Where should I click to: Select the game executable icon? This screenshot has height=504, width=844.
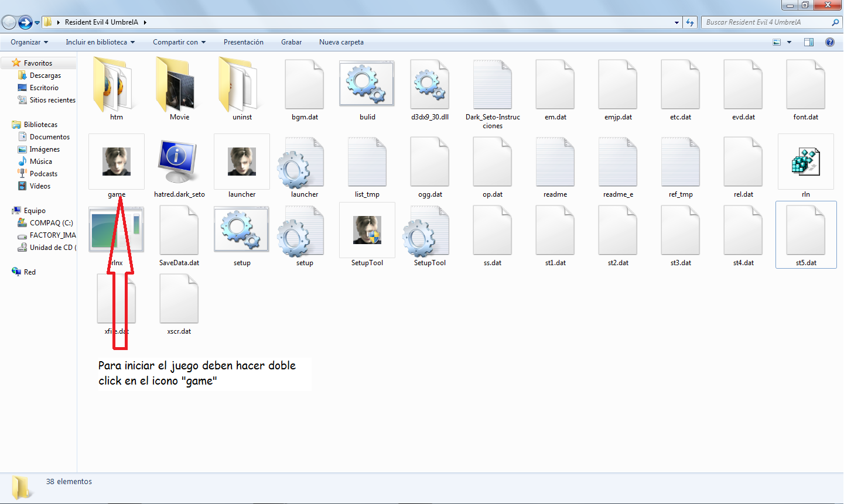tap(117, 162)
